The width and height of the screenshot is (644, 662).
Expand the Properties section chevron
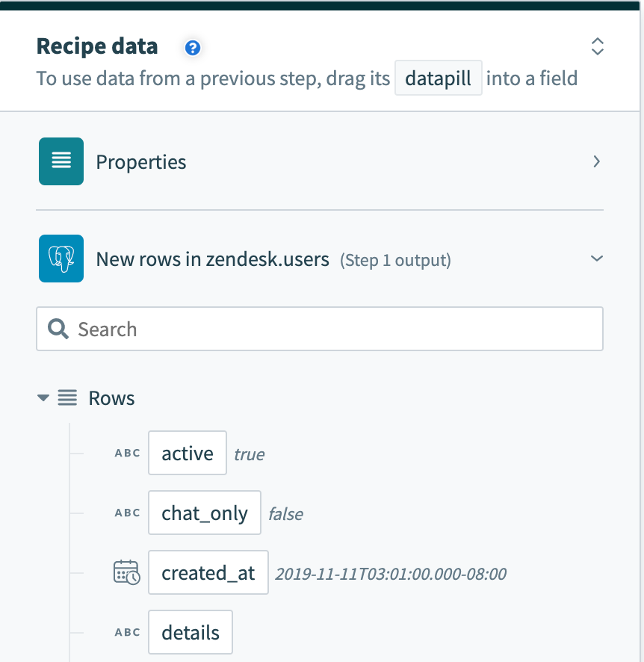pyautogui.click(x=595, y=161)
